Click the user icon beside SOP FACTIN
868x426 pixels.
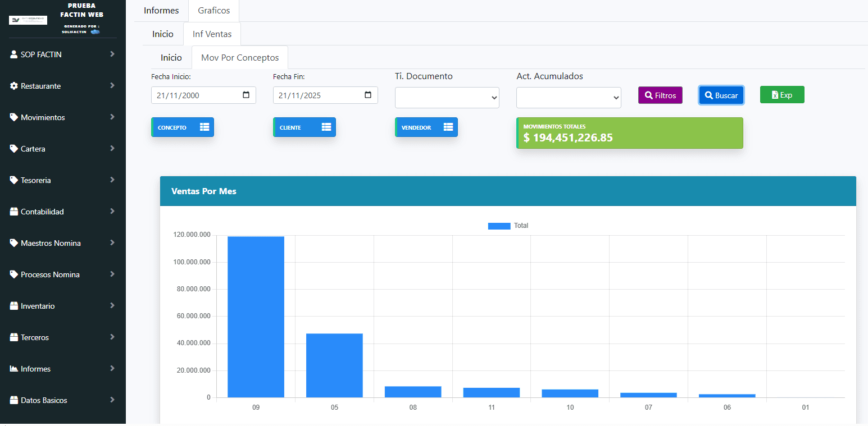pyautogui.click(x=14, y=54)
